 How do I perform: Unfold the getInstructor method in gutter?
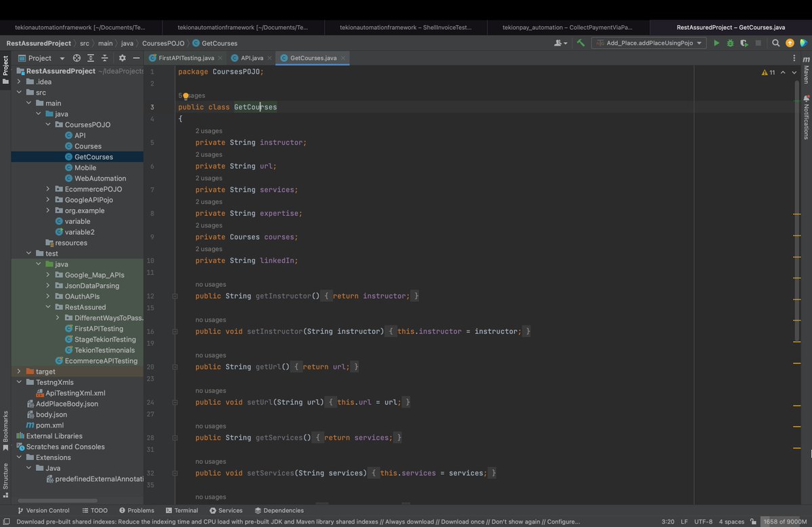pyautogui.click(x=175, y=296)
